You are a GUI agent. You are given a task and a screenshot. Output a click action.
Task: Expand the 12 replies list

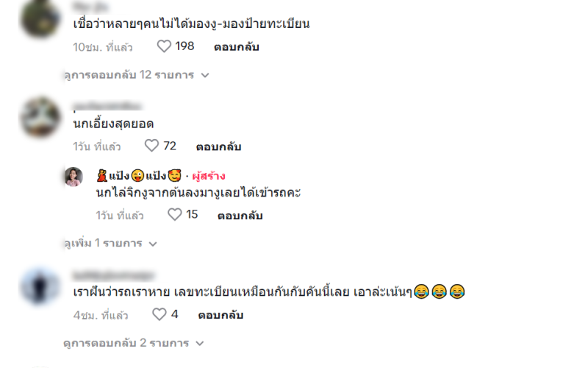click(x=137, y=75)
